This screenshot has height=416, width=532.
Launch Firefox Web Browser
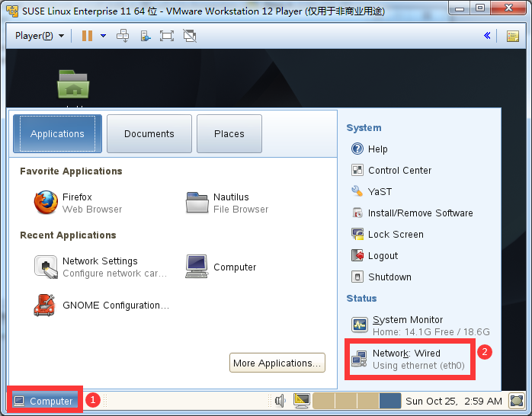pyautogui.click(x=79, y=203)
